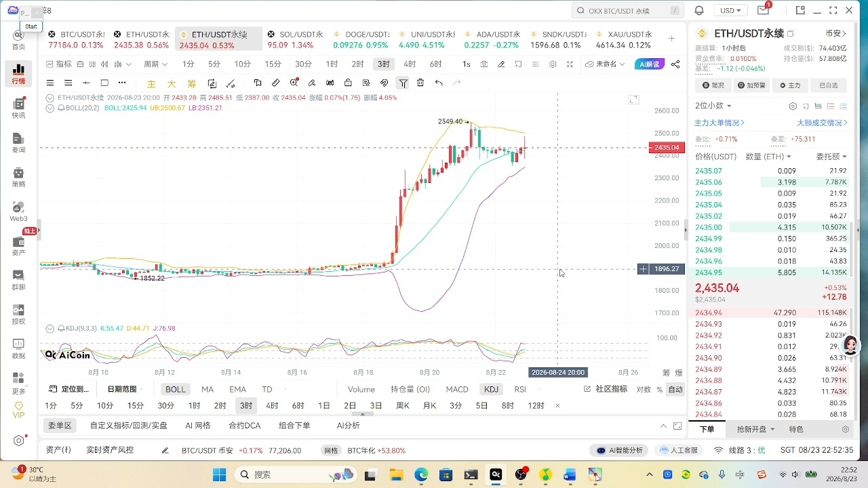Click the notification bell icon
Screen dimensions: 868x488
(x=700, y=10)
